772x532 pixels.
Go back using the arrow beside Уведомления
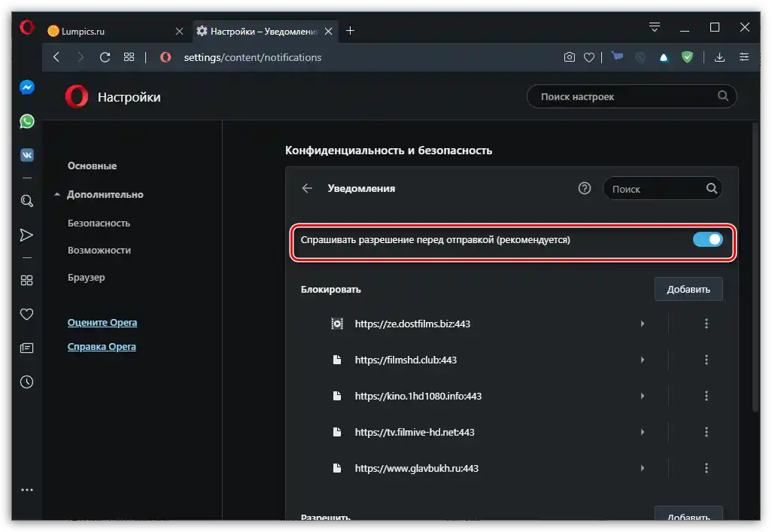click(307, 189)
